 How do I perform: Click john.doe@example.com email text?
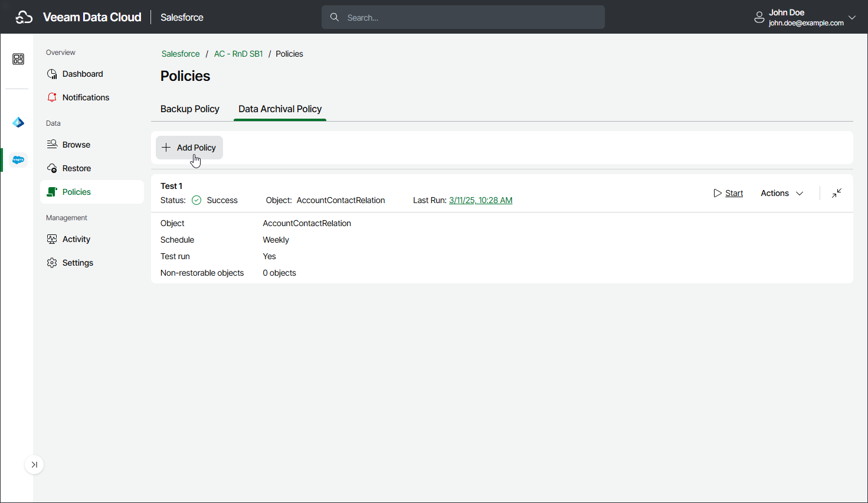coord(806,23)
